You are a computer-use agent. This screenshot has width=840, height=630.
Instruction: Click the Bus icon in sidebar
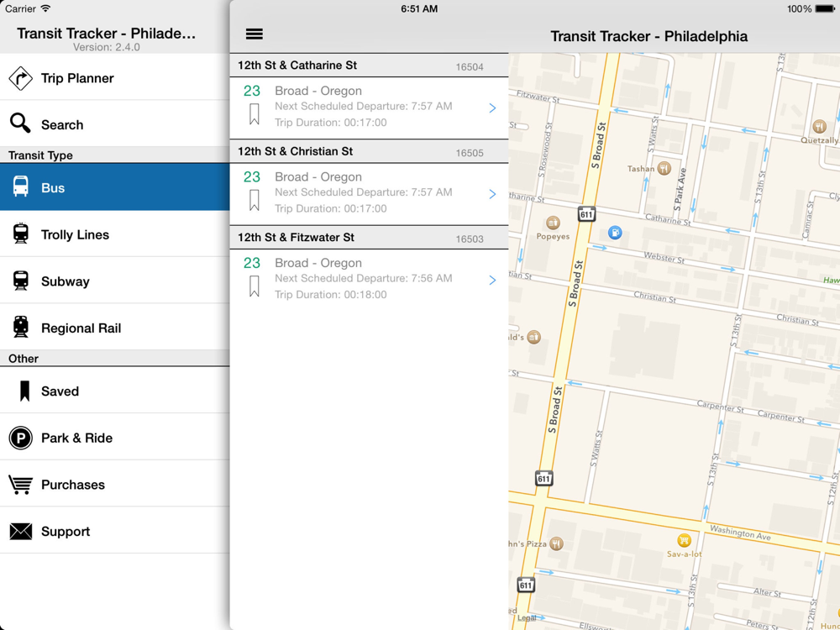tap(20, 186)
